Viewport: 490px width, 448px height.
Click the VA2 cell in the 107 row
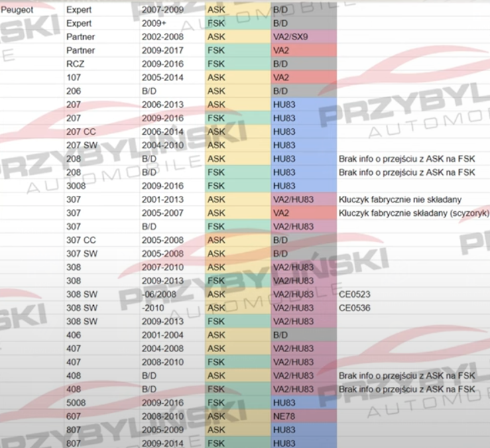click(304, 77)
